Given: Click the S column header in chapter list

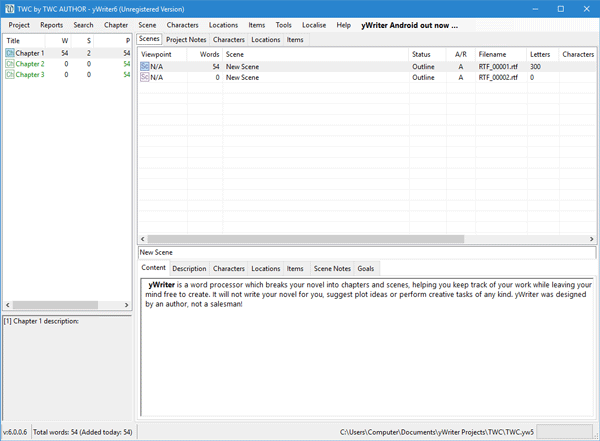Looking at the screenshot, I should point(82,41).
